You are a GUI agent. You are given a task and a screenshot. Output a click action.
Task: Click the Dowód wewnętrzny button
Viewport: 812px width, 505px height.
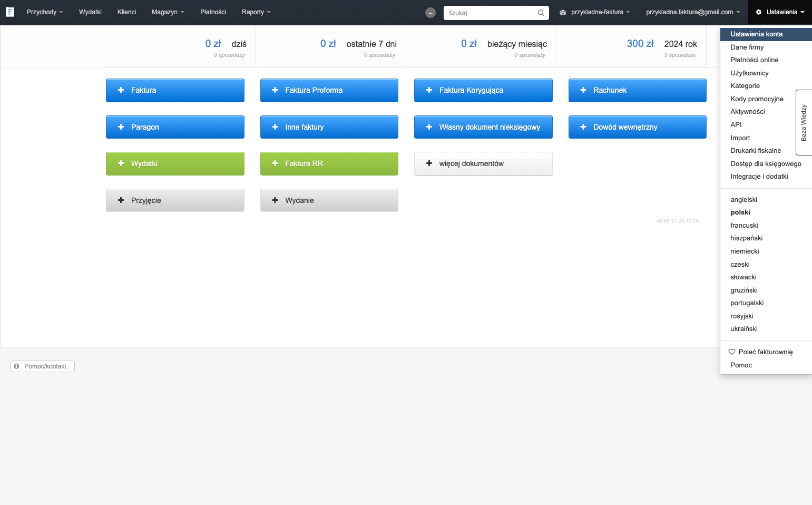(638, 127)
